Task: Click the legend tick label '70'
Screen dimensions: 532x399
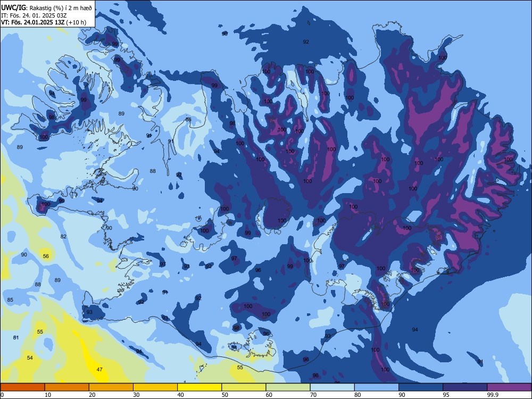Action: [x=313, y=395]
